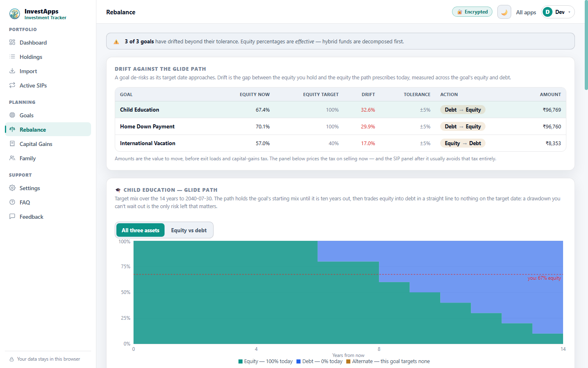The image size is (588, 368).
Task: Open Feedback from the sidebar
Action: point(48,216)
